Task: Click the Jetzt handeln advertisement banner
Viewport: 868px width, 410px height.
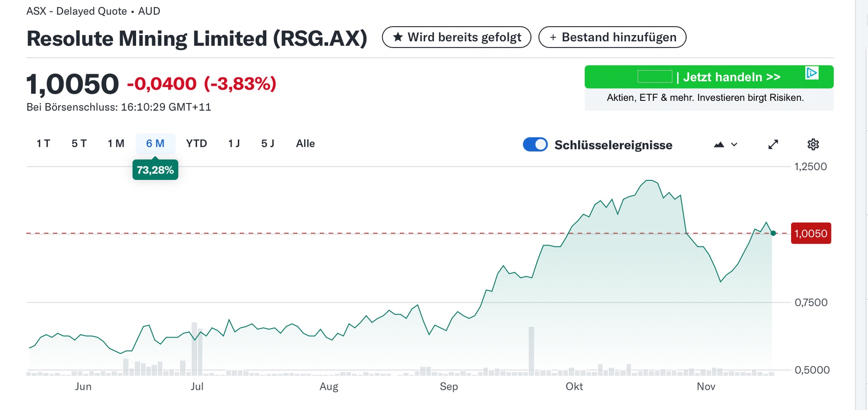Action: click(x=709, y=77)
